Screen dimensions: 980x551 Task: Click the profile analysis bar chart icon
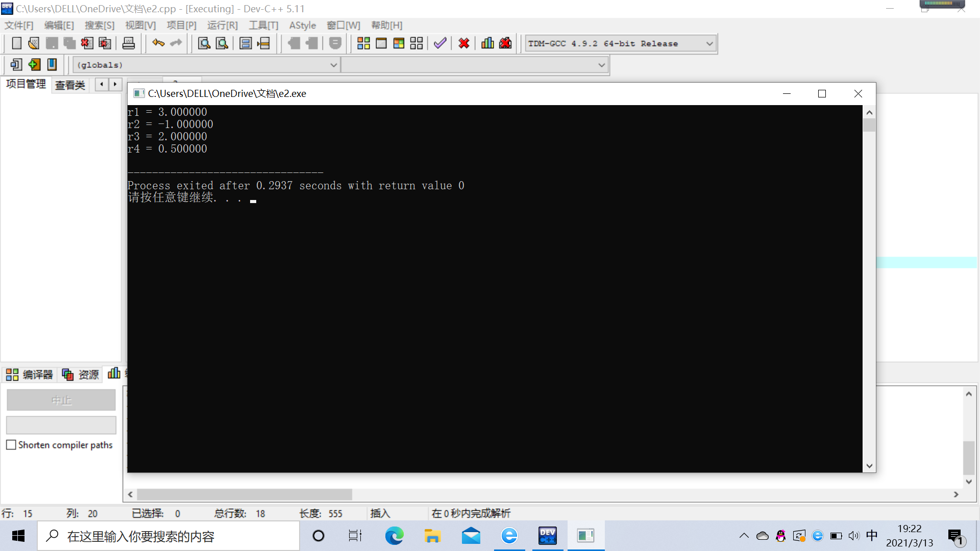[x=487, y=43]
